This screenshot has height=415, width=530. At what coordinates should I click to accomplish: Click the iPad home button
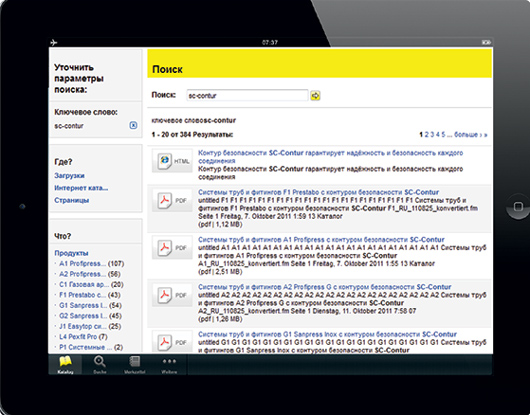pos(518,206)
